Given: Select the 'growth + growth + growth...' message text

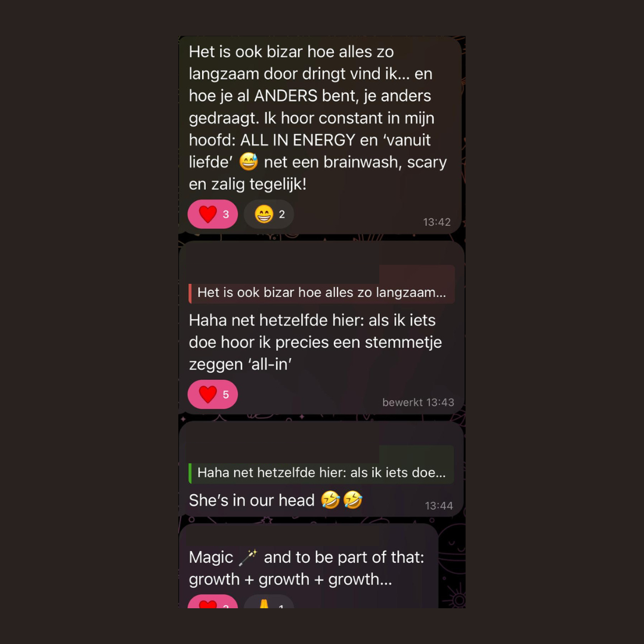Looking at the screenshot, I should (x=290, y=580).
